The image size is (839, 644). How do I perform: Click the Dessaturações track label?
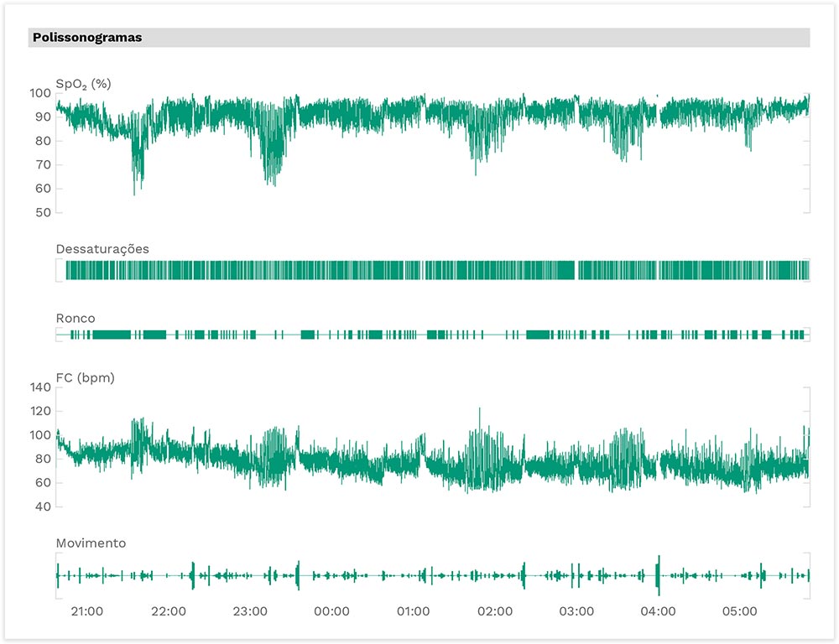(x=102, y=249)
